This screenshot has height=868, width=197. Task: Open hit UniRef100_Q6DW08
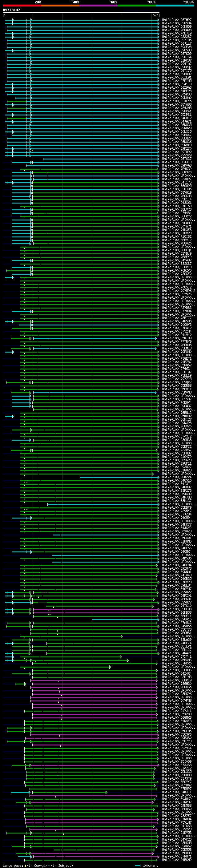177,30
